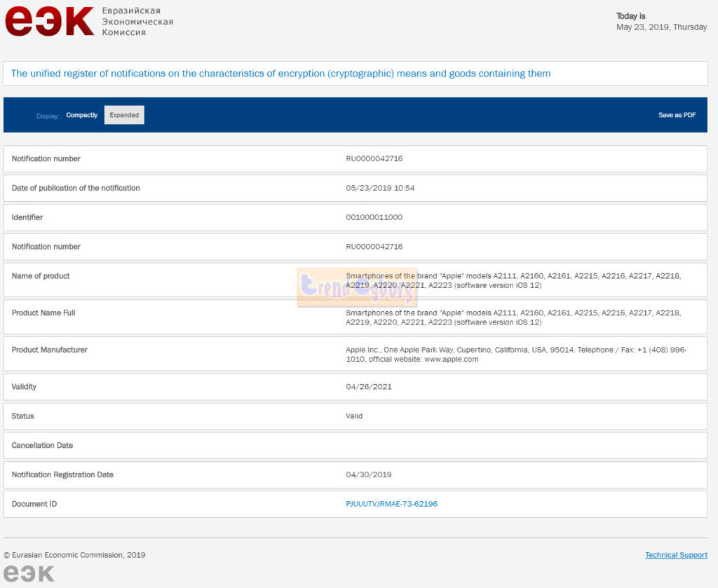
Task: Switch display to Expanded view
Action: point(124,115)
